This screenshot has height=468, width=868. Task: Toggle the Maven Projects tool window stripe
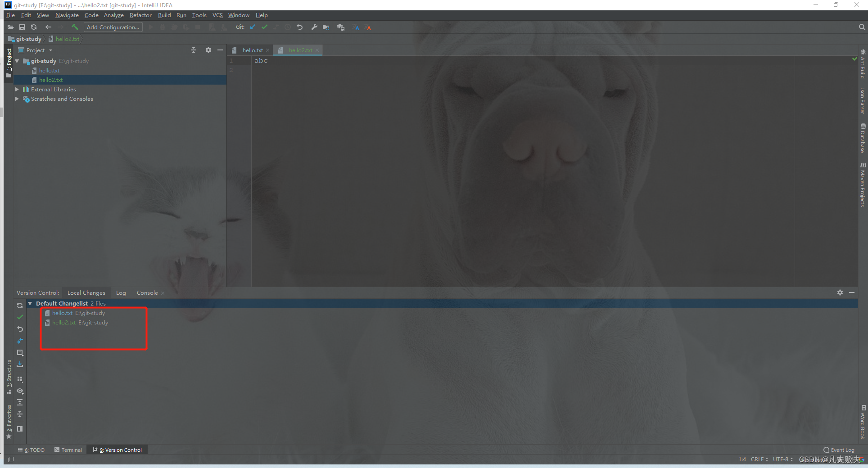pyautogui.click(x=863, y=185)
